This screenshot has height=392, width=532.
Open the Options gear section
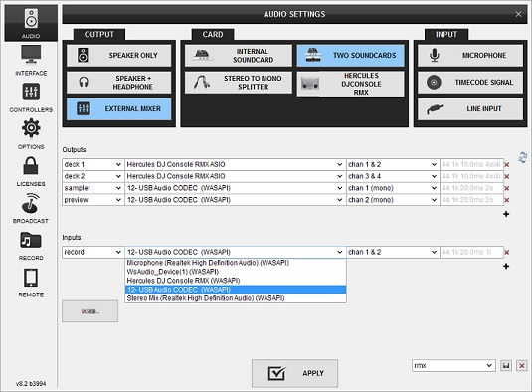(31, 134)
